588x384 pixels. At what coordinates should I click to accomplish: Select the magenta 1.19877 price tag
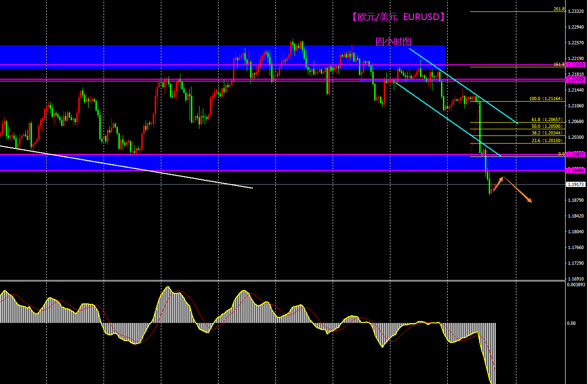(576, 154)
